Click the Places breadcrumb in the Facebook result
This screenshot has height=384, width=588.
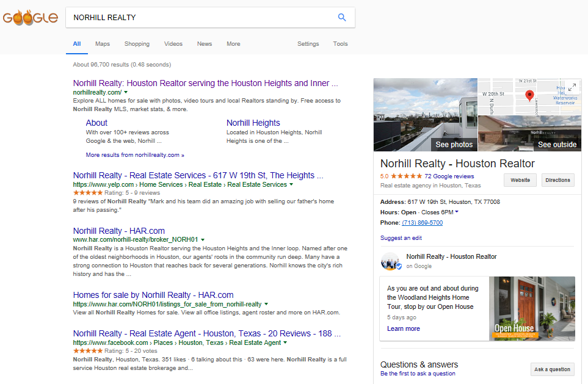pos(163,342)
